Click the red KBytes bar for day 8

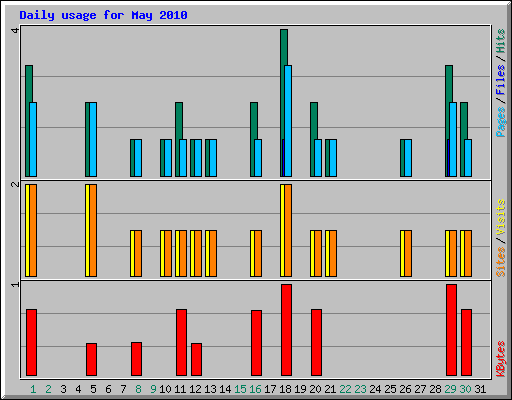[x=136, y=359]
